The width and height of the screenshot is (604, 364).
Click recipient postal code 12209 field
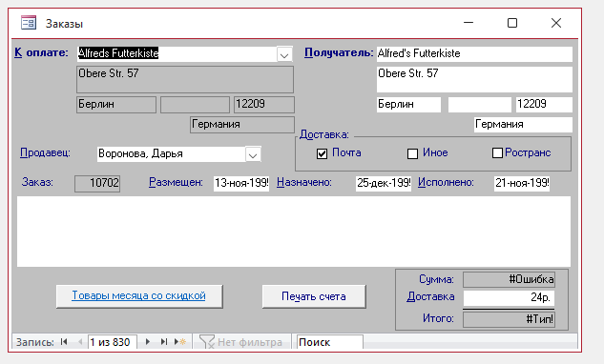544,104
